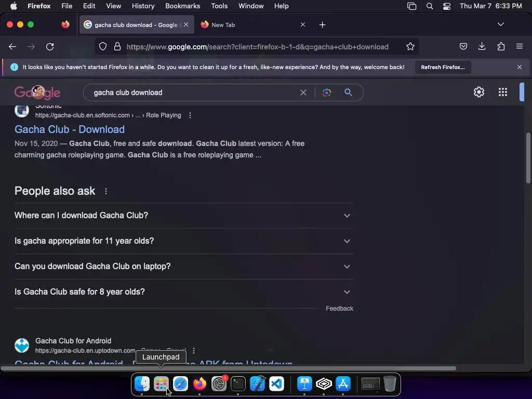
Task: Select the gacha club download Google tab
Action: pyautogui.click(x=136, y=25)
